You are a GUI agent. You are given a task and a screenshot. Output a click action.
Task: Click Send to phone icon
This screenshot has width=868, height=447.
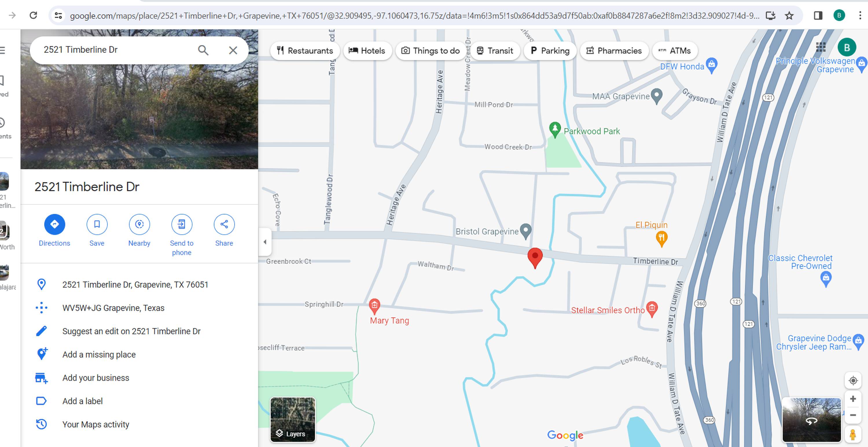[x=182, y=224]
